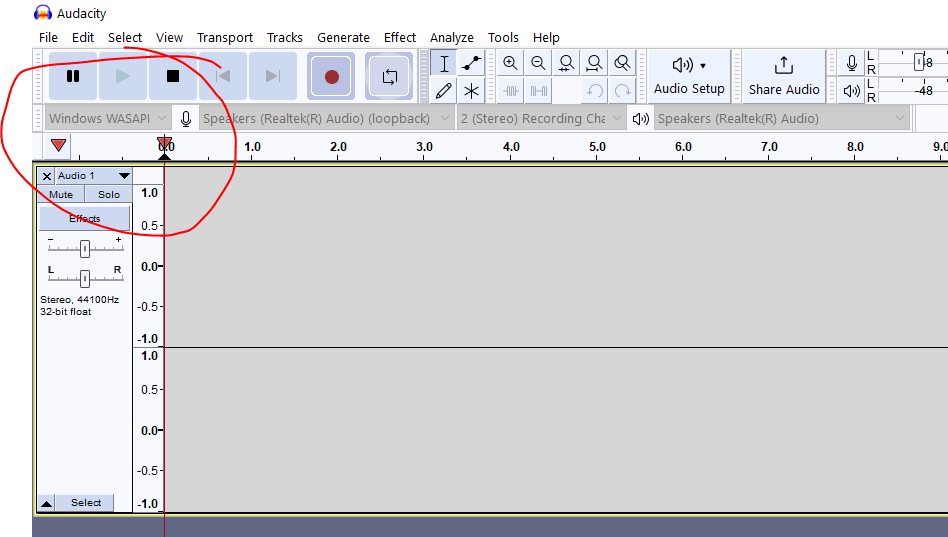Select the Multi-tool asterisk icon
This screenshot has height=537, width=948.
(x=471, y=91)
